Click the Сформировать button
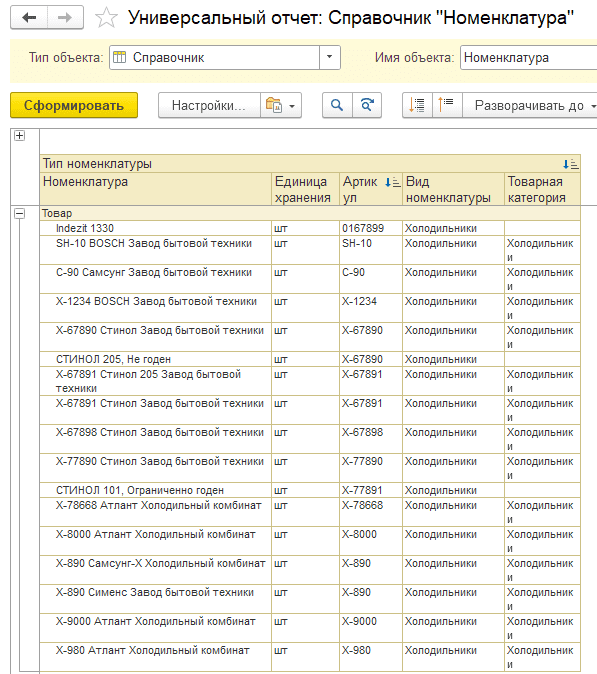597x674 pixels. tap(74, 105)
